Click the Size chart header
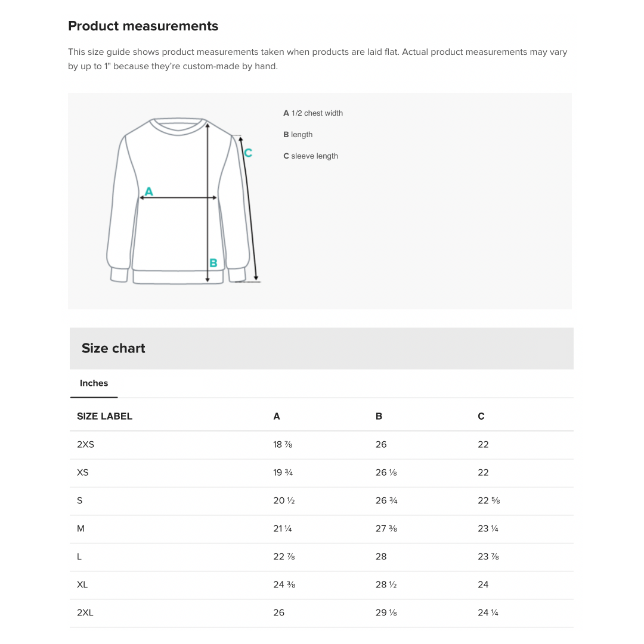This screenshot has width=644, height=644. coord(113,348)
